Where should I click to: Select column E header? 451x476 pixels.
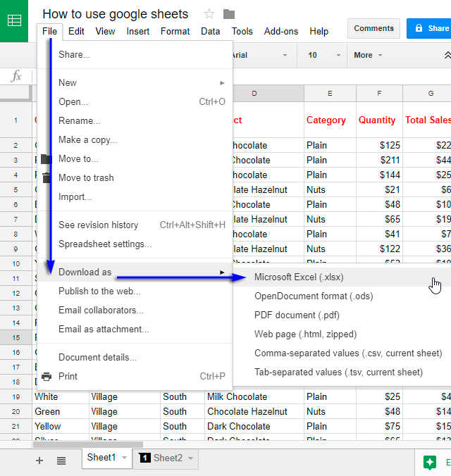330,93
